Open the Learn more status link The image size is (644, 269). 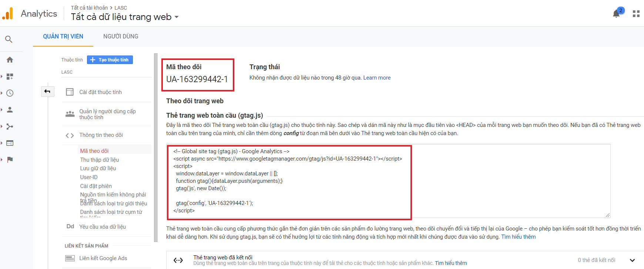coord(377,78)
